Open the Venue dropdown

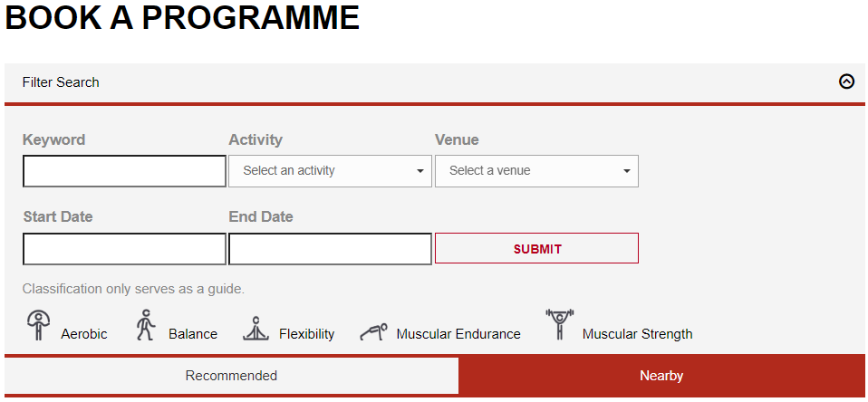(x=536, y=170)
